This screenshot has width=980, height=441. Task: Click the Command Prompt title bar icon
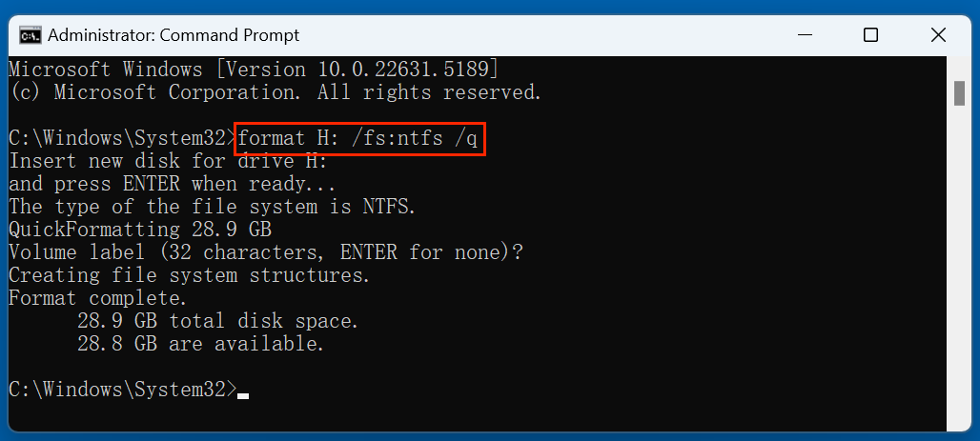(31, 35)
